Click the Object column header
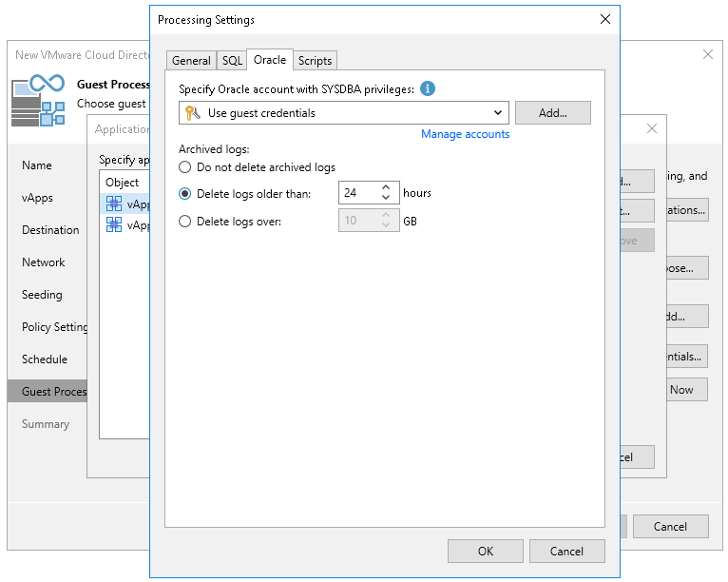Screen dimensions: 728x582 (122, 182)
